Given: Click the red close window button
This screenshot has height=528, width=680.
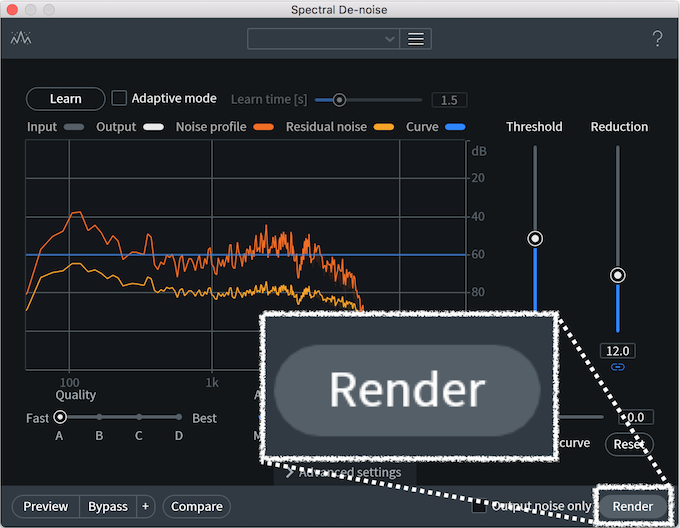Looking at the screenshot, I should point(12,10).
